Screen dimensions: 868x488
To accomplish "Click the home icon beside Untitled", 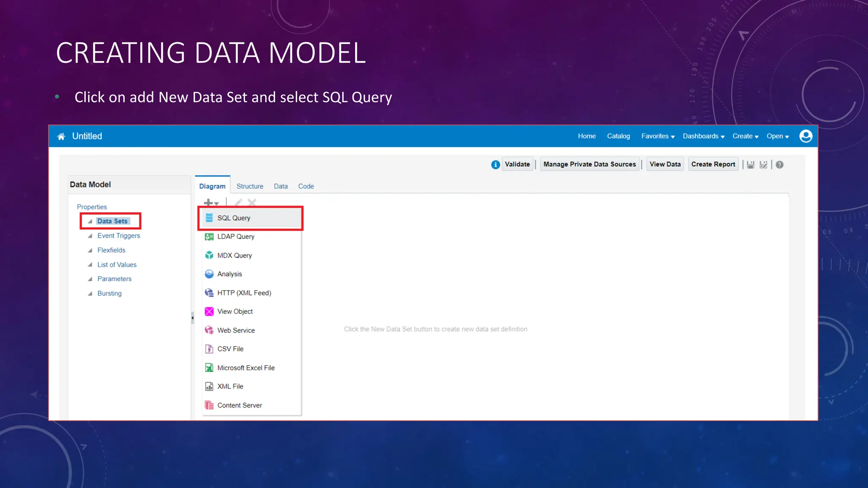I will coord(61,136).
